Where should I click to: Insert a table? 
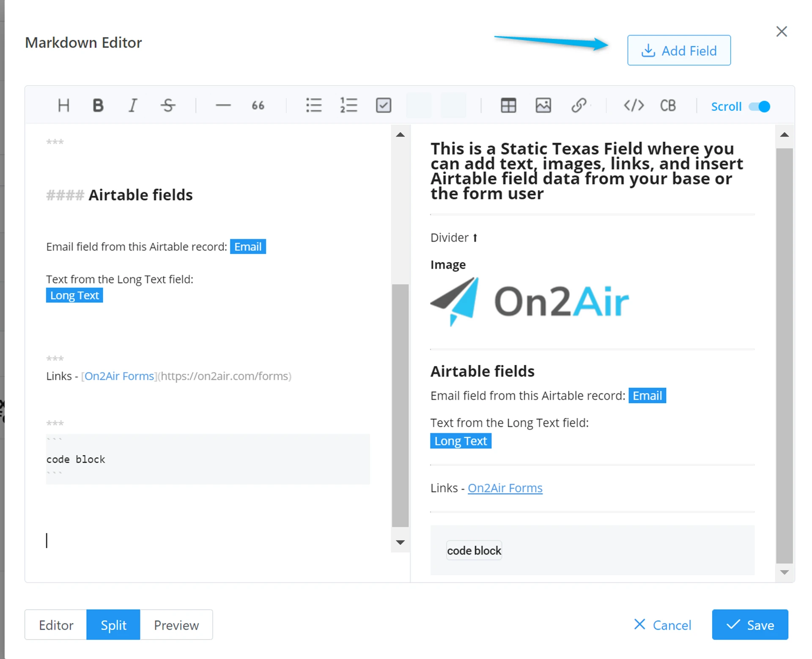coord(508,105)
